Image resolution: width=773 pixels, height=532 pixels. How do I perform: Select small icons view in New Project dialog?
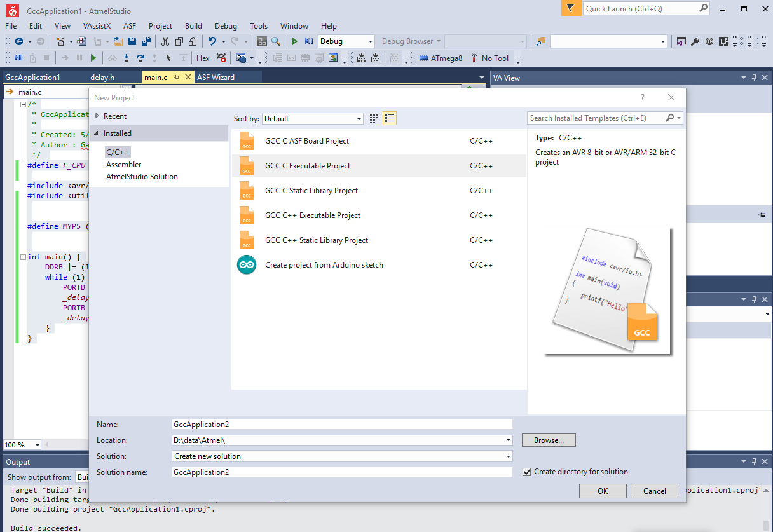tap(374, 118)
